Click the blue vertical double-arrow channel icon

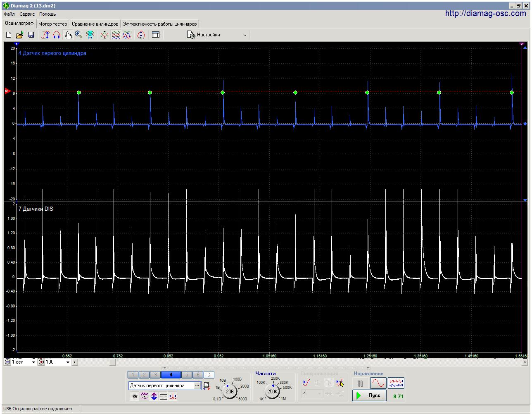(x=154, y=397)
